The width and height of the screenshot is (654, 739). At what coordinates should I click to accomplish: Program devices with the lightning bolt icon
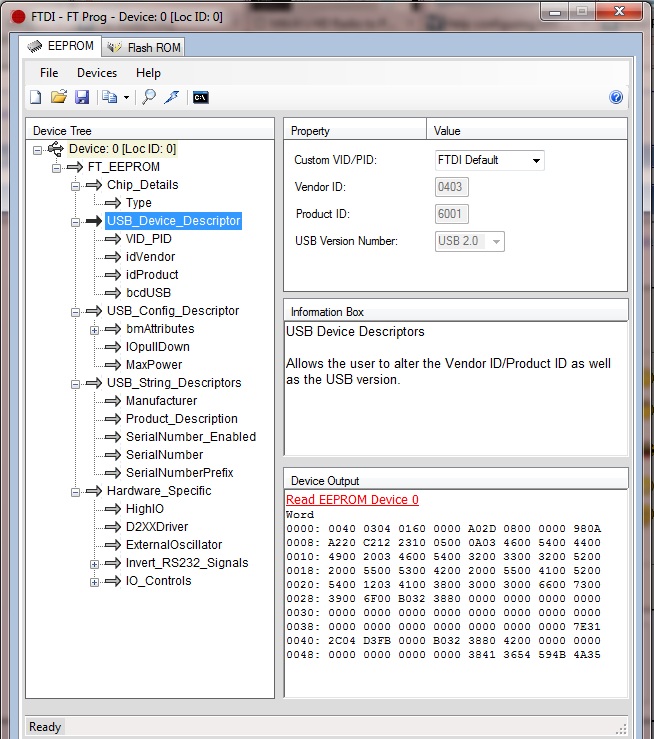[x=171, y=97]
